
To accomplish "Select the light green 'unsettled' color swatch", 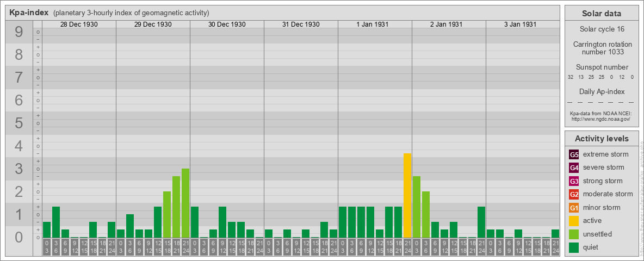I will [x=574, y=234].
